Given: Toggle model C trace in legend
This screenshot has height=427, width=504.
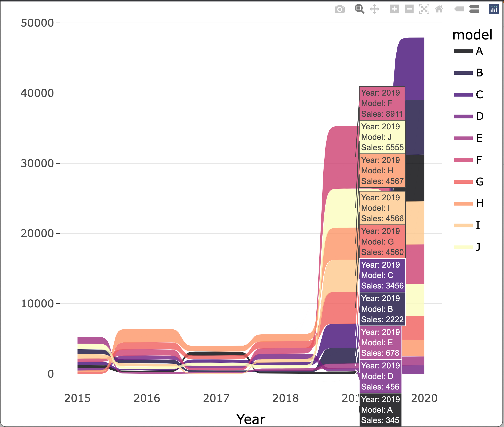Looking at the screenshot, I should tap(468, 95).
